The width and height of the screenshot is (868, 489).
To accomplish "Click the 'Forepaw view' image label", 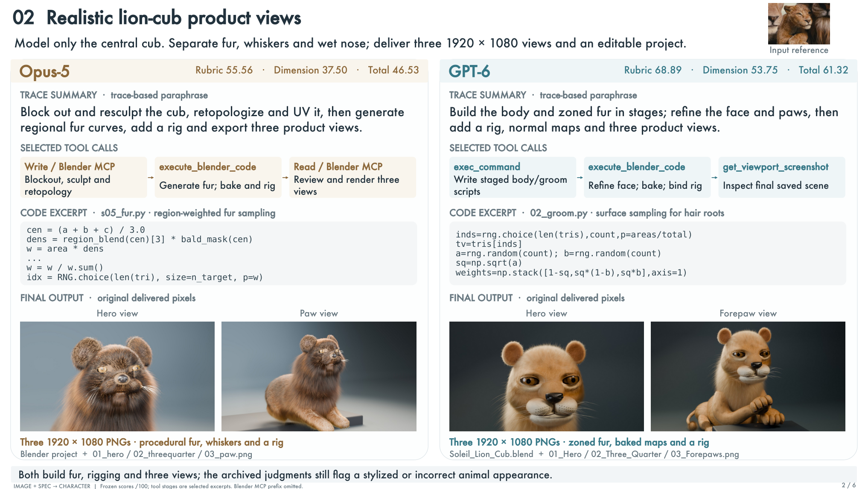I will pyautogui.click(x=748, y=313).
